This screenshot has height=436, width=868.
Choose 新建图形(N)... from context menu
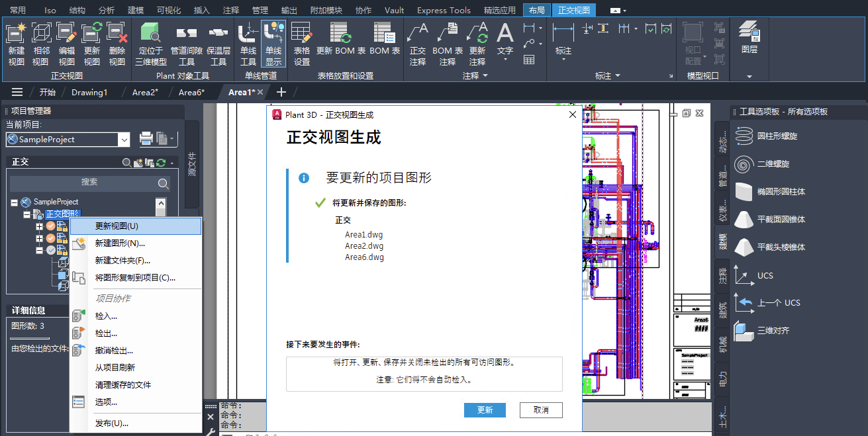136,243
